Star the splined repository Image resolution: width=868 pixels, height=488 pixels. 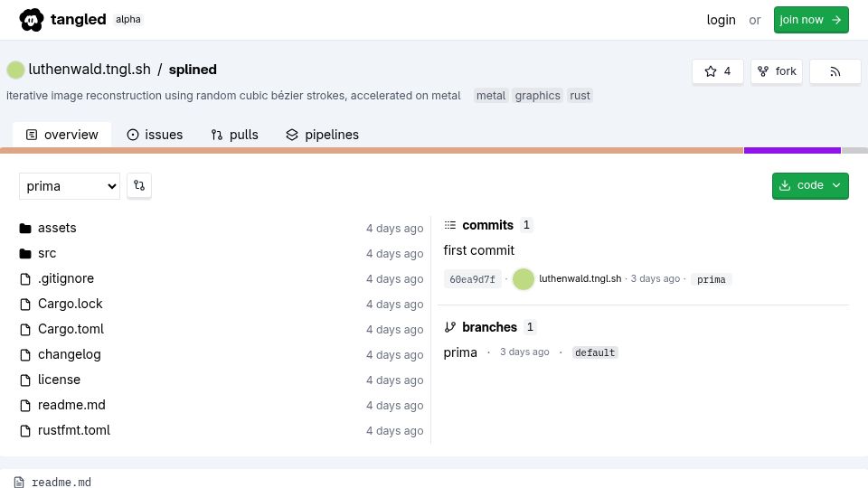[x=717, y=71]
